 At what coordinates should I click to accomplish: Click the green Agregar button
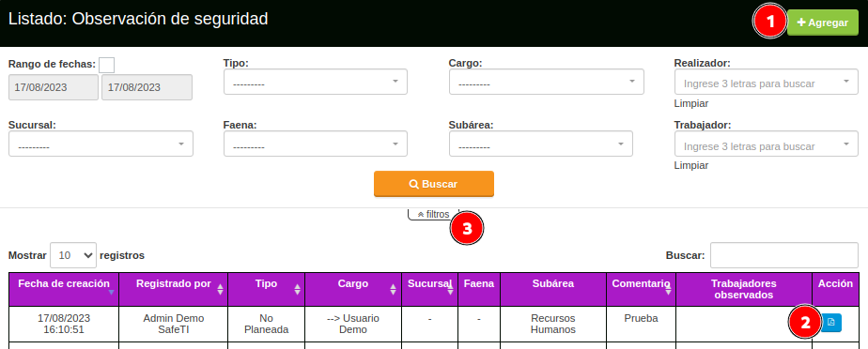823,23
